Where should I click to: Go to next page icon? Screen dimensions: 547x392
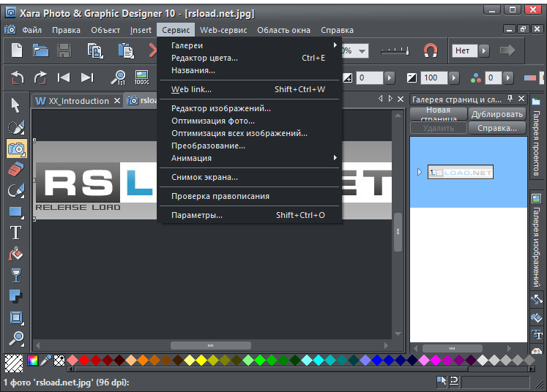[x=87, y=78]
